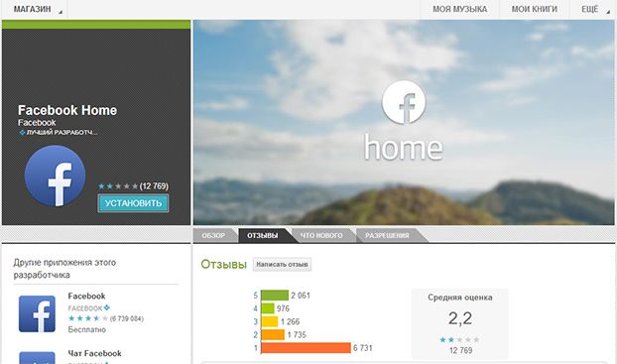Image resolution: width=617 pixels, height=364 pixels.
Task: Open the Facebook app title link in sidebar
Action: (86, 296)
